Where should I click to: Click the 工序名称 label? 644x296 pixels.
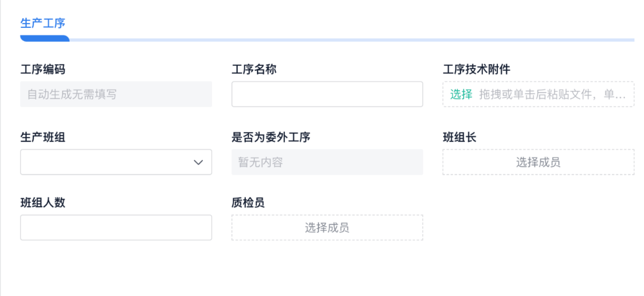pos(254,70)
